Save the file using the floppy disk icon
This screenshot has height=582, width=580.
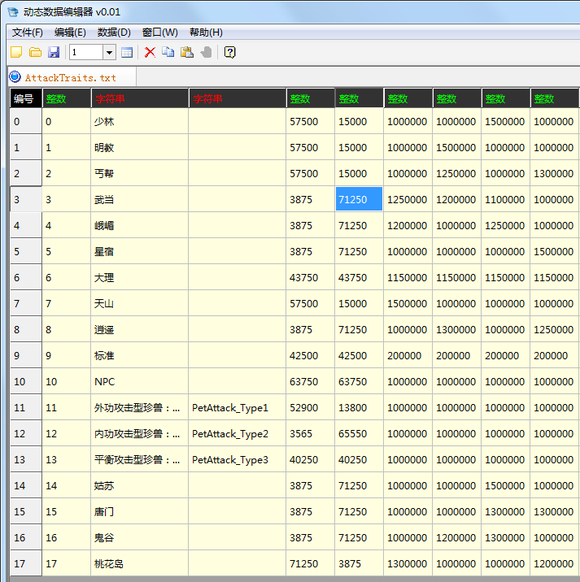click(x=54, y=52)
